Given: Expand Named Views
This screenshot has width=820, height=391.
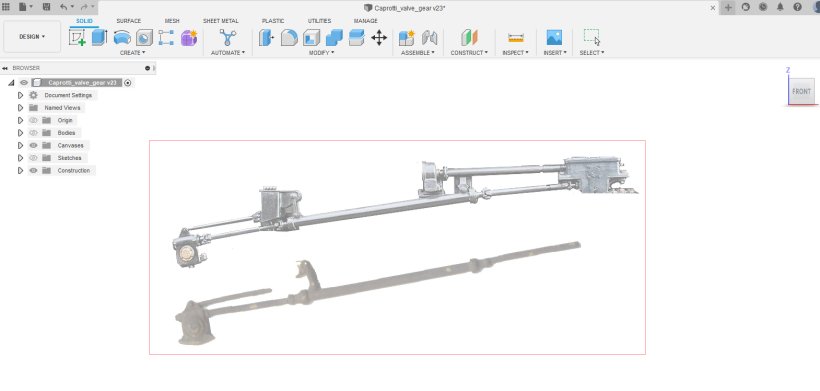Looking at the screenshot, I should (x=20, y=108).
